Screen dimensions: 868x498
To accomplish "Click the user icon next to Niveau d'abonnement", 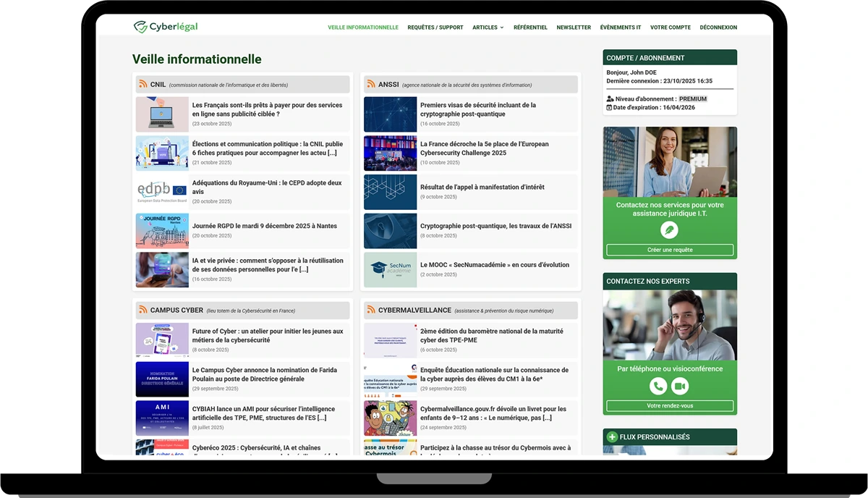I will point(610,99).
